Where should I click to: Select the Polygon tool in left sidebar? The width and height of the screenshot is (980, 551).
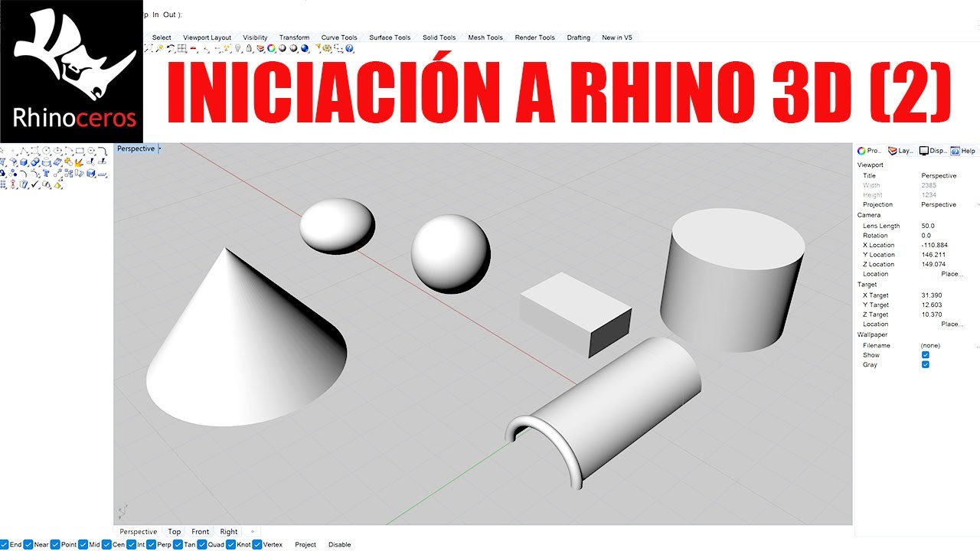coord(90,151)
